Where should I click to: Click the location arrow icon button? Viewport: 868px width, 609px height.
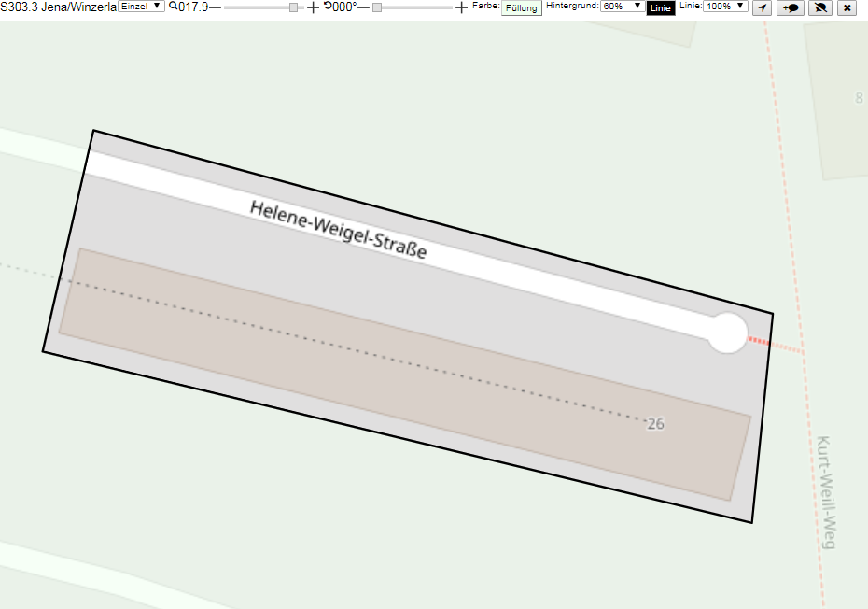coord(763,7)
